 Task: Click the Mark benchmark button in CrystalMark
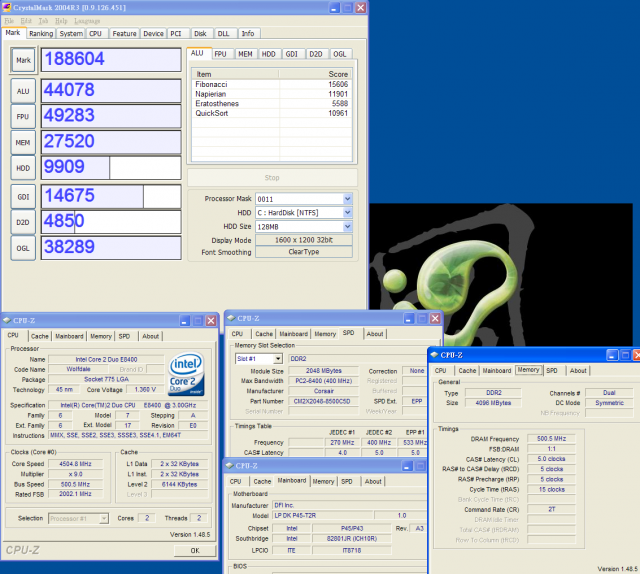[x=23, y=60]
